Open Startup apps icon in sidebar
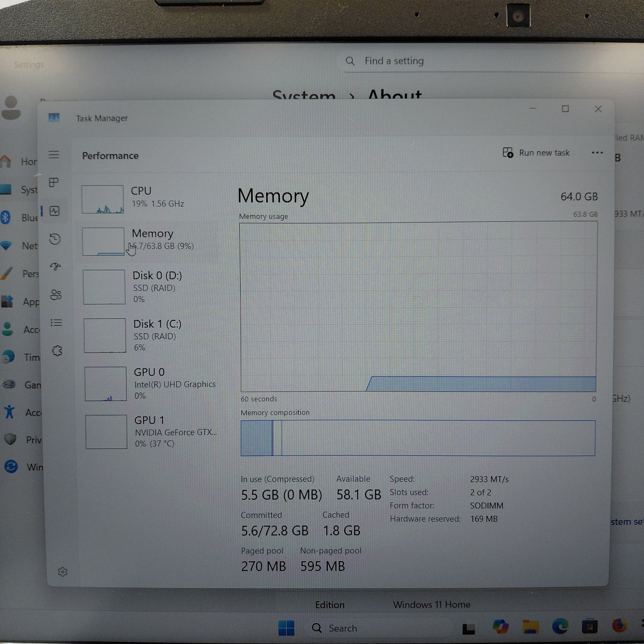This screenshot has height=644, width=644. click(x=55, y=266)
